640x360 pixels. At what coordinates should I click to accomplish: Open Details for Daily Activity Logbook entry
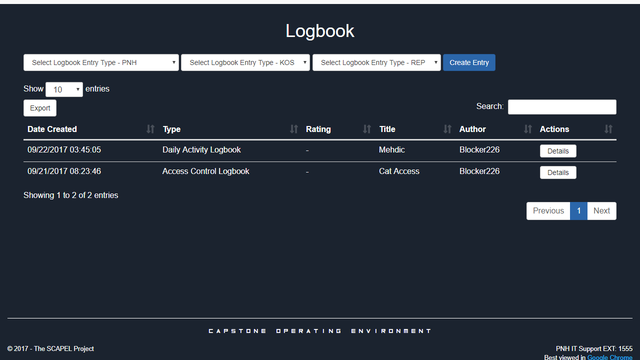pyautogui.click(x=558, y=151)
